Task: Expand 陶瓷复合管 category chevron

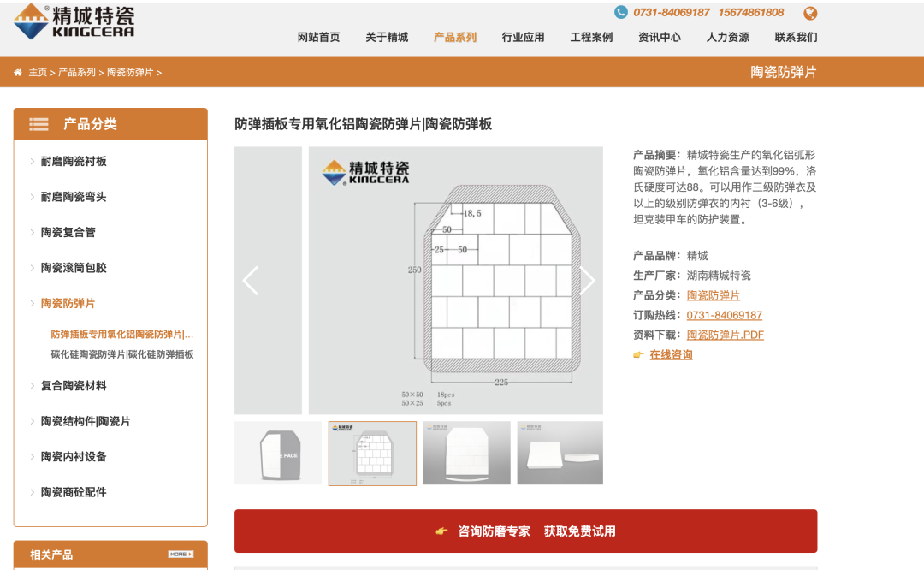Action: [x=32, y=232]
